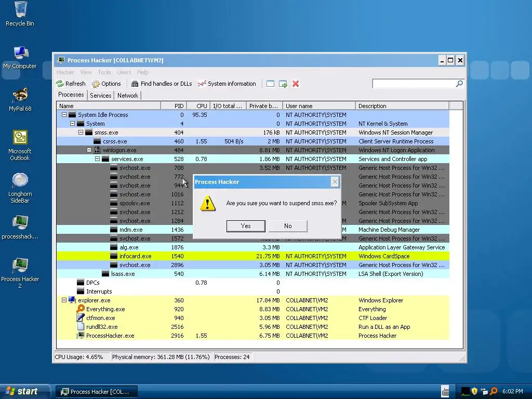Click Find handles or DLLs

[162, 84]
